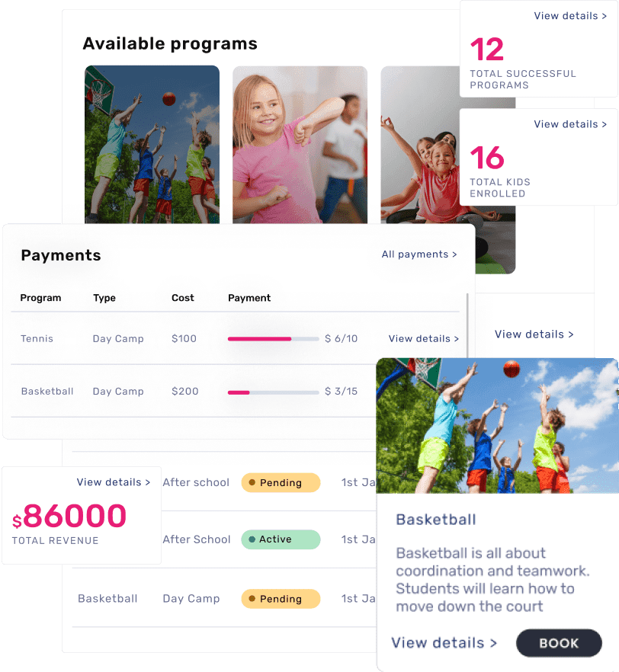619x672 pixels.
Task: Click the Program column header
Action: (x=40, y=298)
